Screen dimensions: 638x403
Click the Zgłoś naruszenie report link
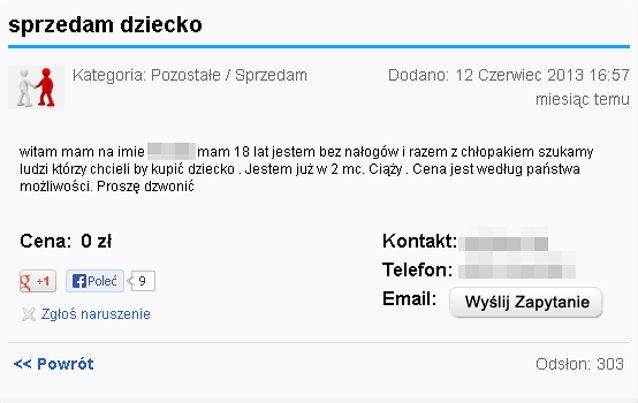pos(96,314)
